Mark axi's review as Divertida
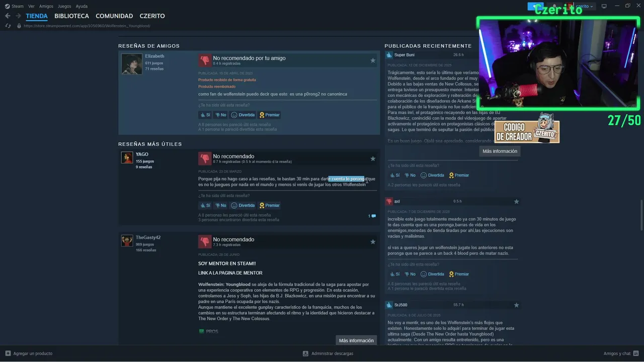This screenshot has height=362, width=644. coord(433,275)
